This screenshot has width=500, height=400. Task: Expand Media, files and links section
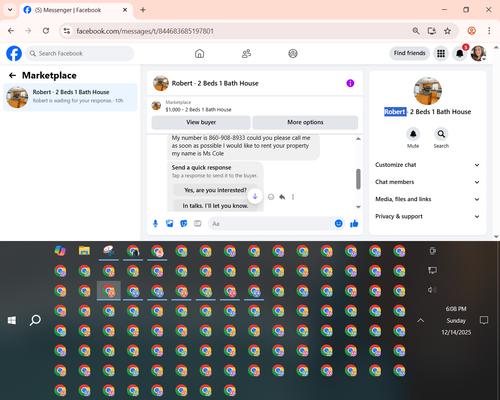(x=427, y=199)
